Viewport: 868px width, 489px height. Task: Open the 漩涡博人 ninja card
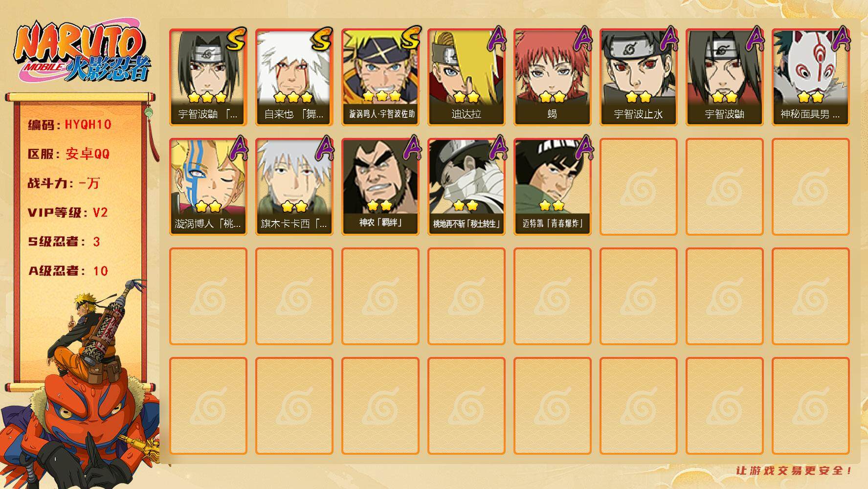pyautogui.click(x=208, y=187)
